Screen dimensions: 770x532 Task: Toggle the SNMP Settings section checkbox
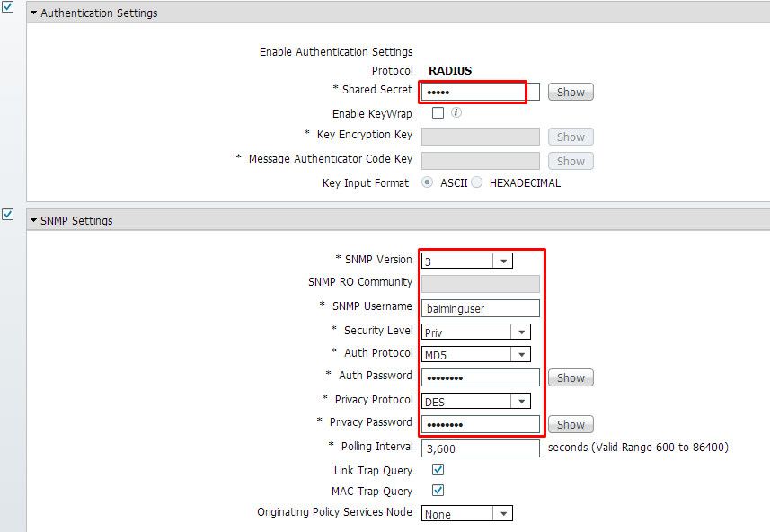(7, 214)
